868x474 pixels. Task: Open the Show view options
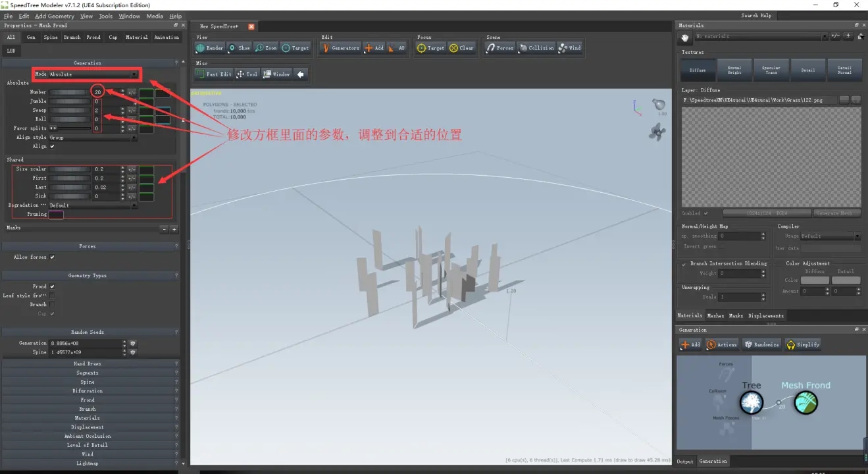click(240, 48)
